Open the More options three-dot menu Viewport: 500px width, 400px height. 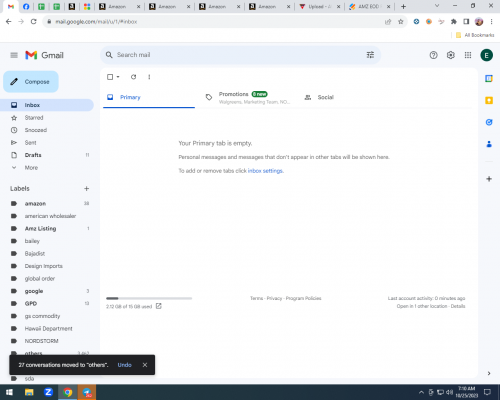[149, 77]
